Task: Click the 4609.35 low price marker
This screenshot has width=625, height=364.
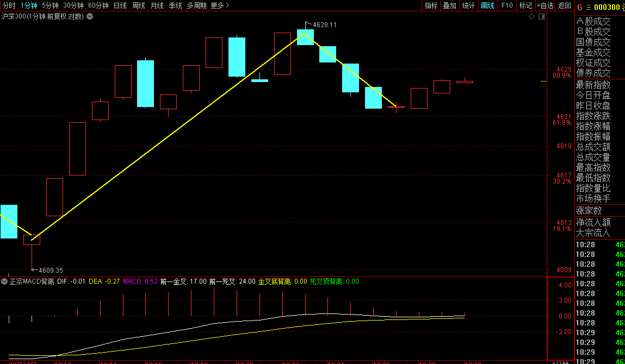Action: coord(51,270)
